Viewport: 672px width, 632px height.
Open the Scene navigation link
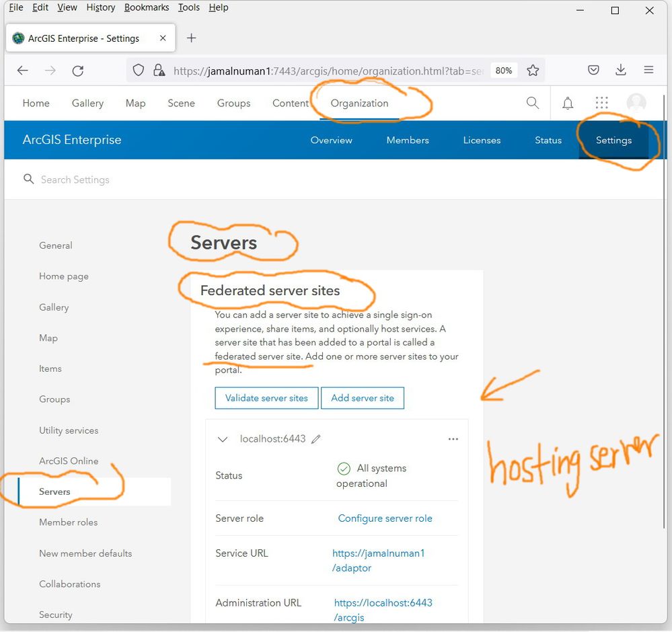coord(182,104)
